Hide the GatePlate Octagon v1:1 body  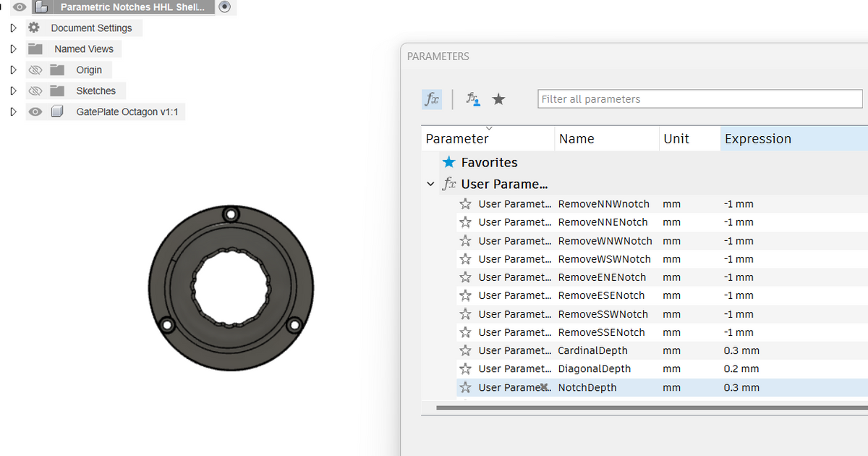[x=34, y=111]
